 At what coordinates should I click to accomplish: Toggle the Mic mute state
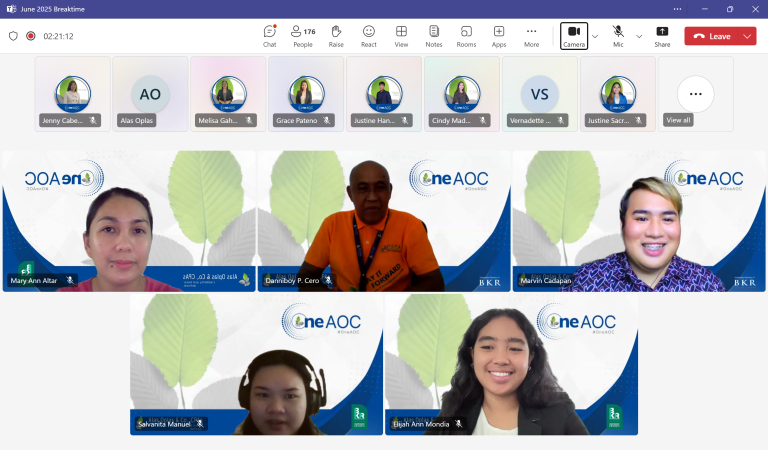[x=618, y=36]
